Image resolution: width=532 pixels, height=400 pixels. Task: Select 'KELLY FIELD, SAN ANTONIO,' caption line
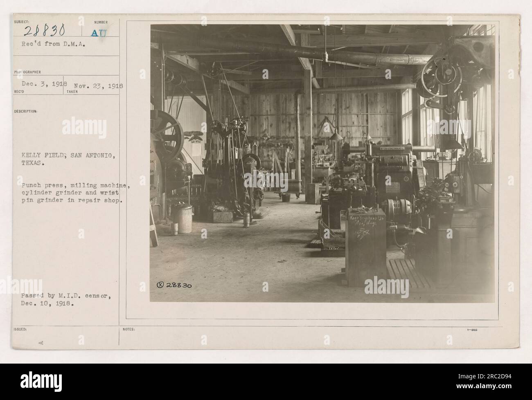click(x=68, y=155)
